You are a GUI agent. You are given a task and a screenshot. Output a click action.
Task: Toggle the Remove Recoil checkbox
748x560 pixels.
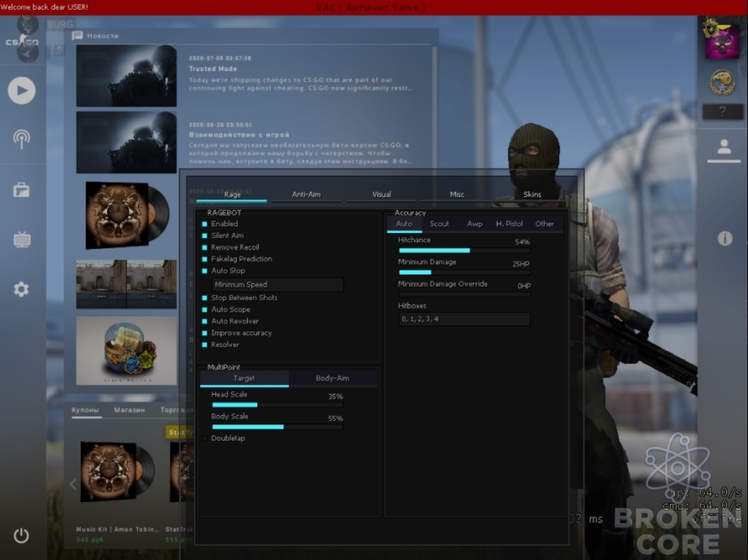point(205,248)
